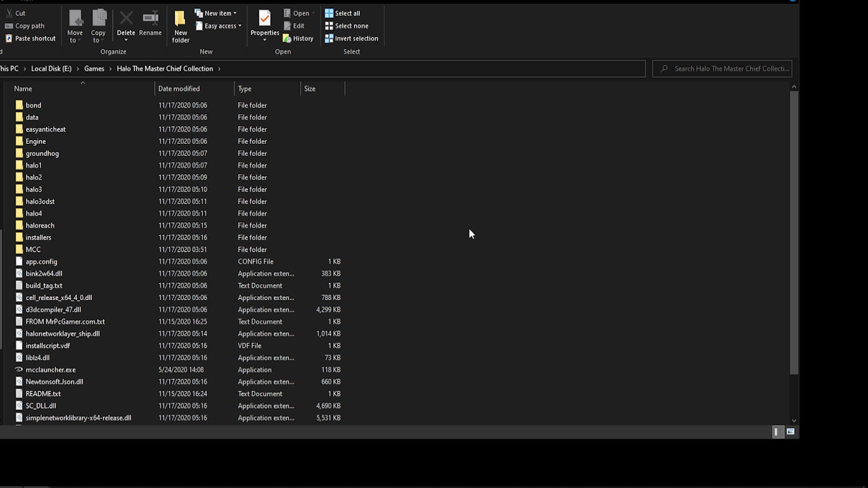Select the halo3odst folder
Image resolution: width=868 pixels, height=488 pixels.
click(x=40, y=201)
